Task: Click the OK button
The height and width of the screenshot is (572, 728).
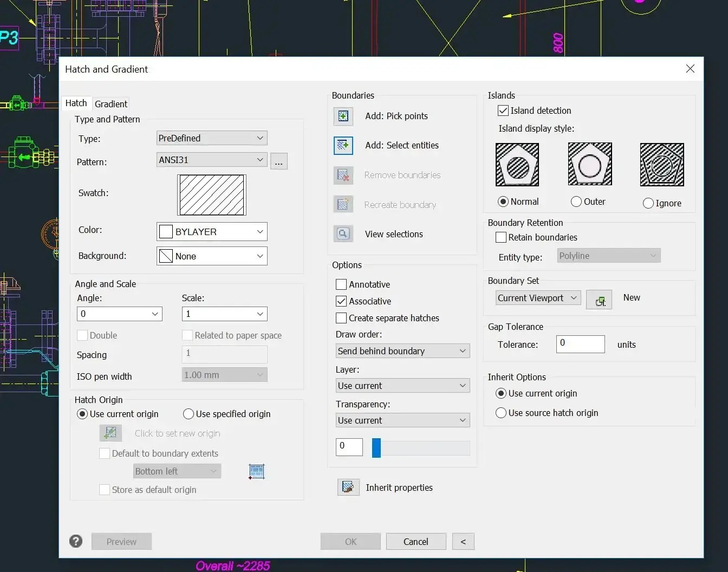Action: (350, 542)
